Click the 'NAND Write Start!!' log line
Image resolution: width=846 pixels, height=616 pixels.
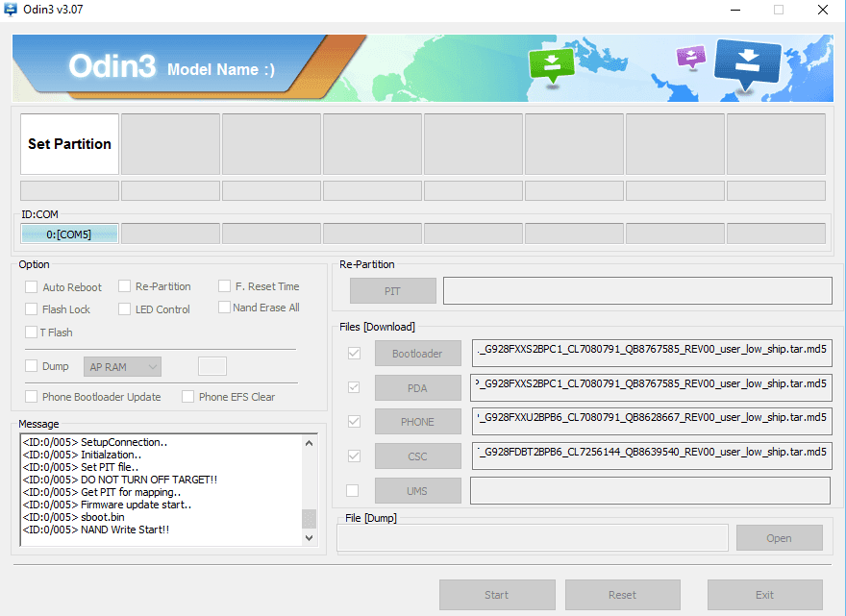click(x=96, y=530)
